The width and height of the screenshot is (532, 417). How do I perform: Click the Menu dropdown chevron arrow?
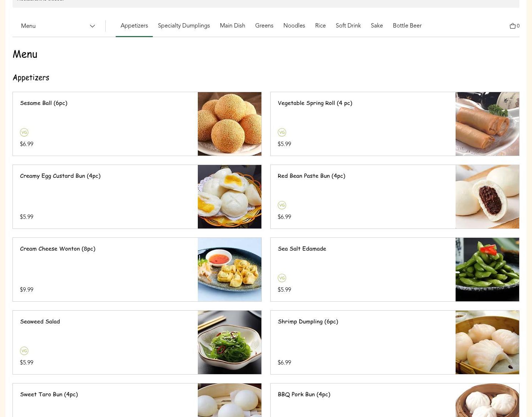(92, 26)
